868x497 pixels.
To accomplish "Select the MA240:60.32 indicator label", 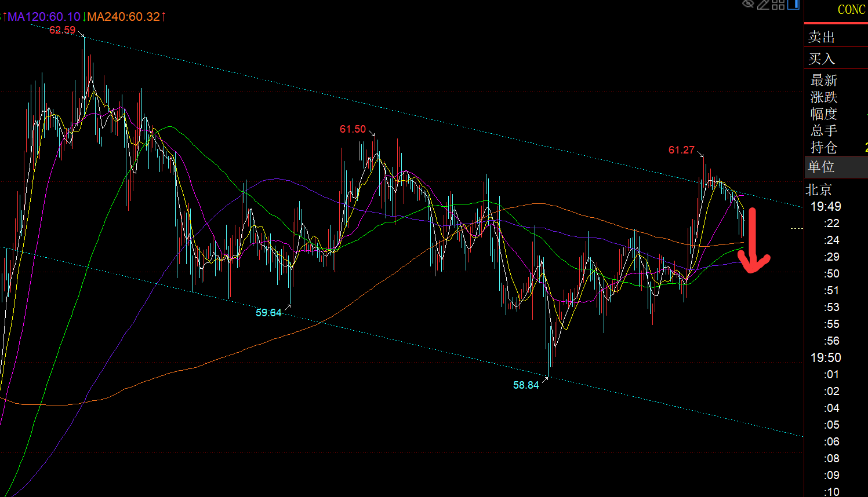I will [x=124, y=17].
